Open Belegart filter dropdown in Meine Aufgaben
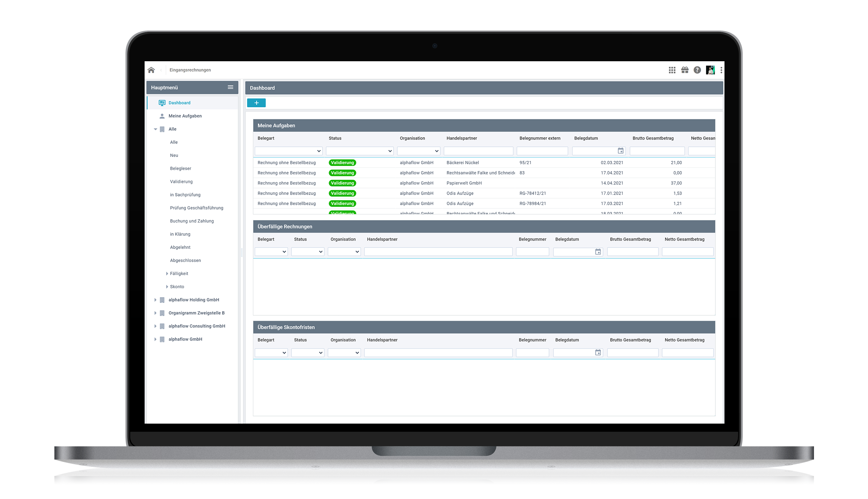This screenshot has height=499, width=868. (x=288, y=151)
